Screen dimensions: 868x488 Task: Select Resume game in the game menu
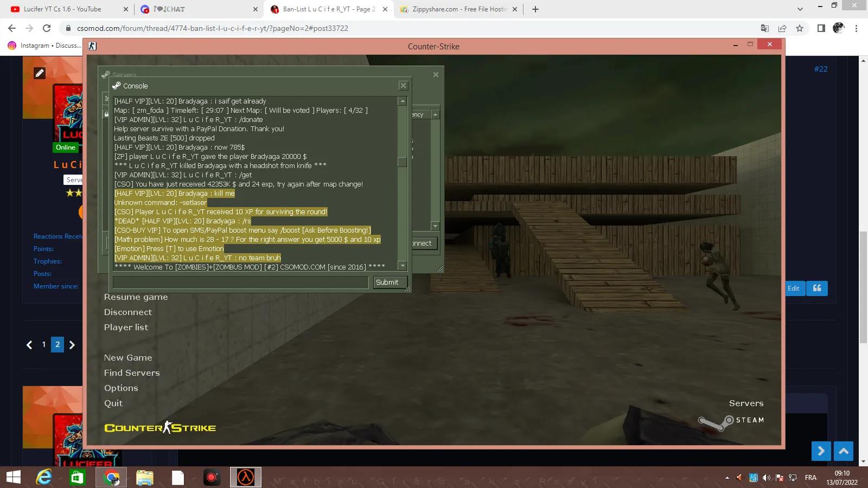point(136,297)
